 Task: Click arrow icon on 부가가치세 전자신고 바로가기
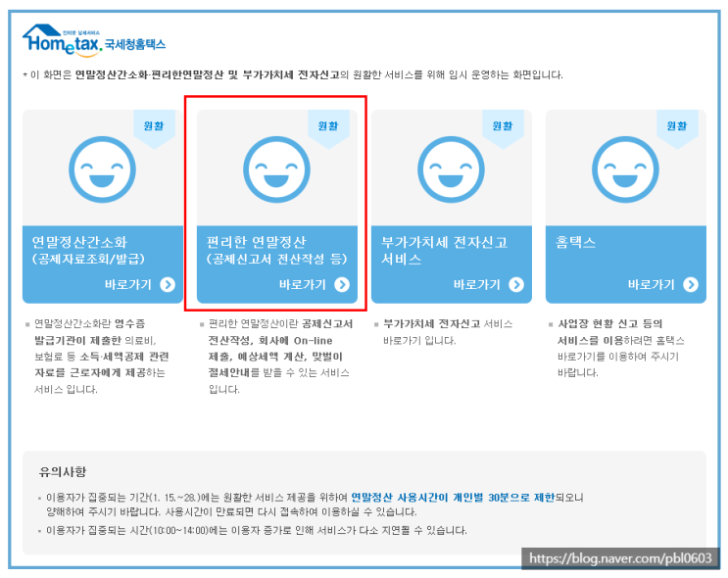point(516,284)
